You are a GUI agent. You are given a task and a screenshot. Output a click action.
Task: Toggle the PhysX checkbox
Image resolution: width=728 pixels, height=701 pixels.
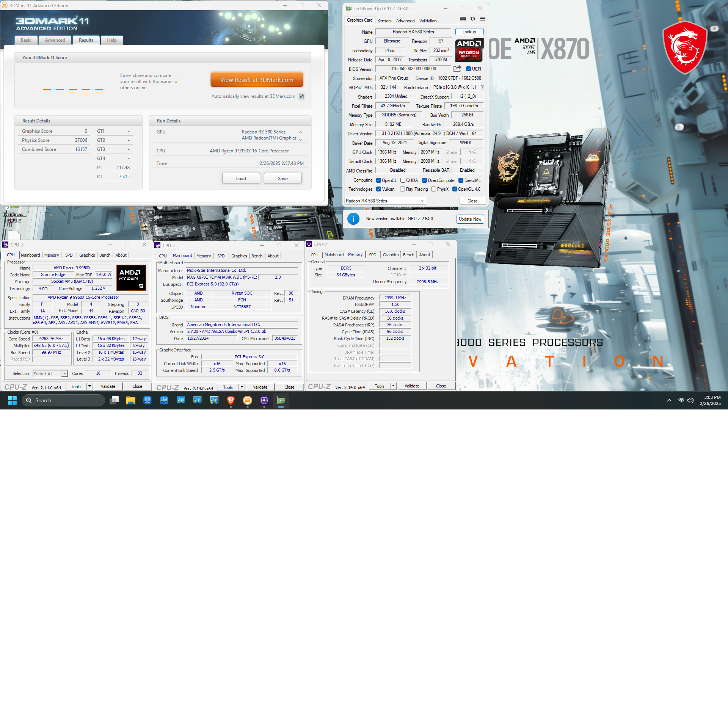coord(433,189)
